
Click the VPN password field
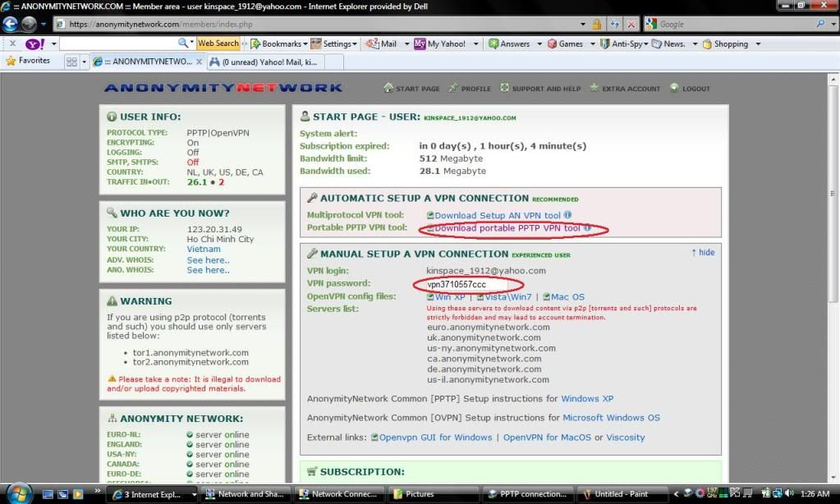[x=466, y=284]
